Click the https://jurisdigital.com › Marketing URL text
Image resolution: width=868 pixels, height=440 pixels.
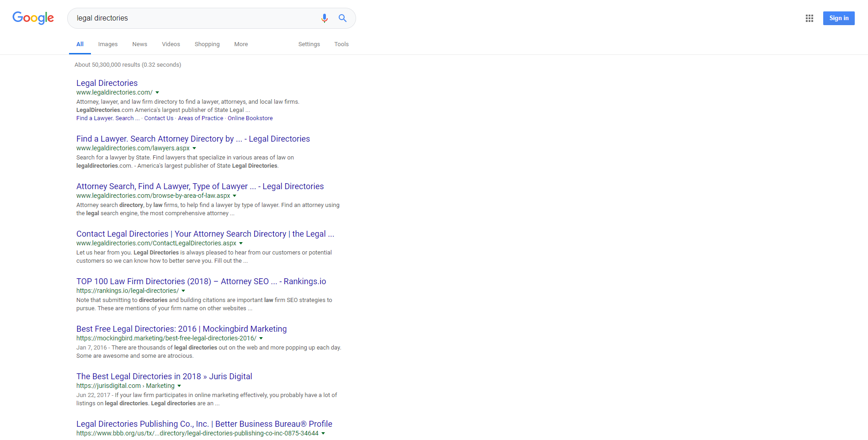pyautogui.click(x=125, y=386)
